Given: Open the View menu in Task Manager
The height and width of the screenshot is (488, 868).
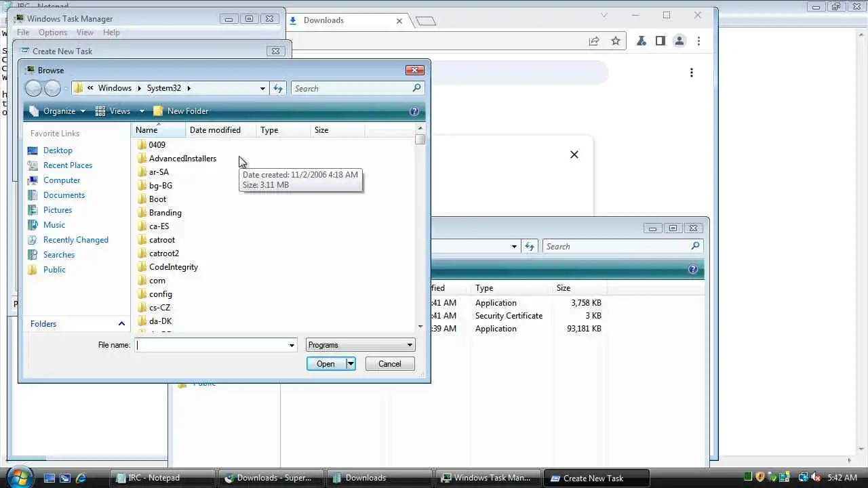Looking at the screenshot, I should pos(85,33).
